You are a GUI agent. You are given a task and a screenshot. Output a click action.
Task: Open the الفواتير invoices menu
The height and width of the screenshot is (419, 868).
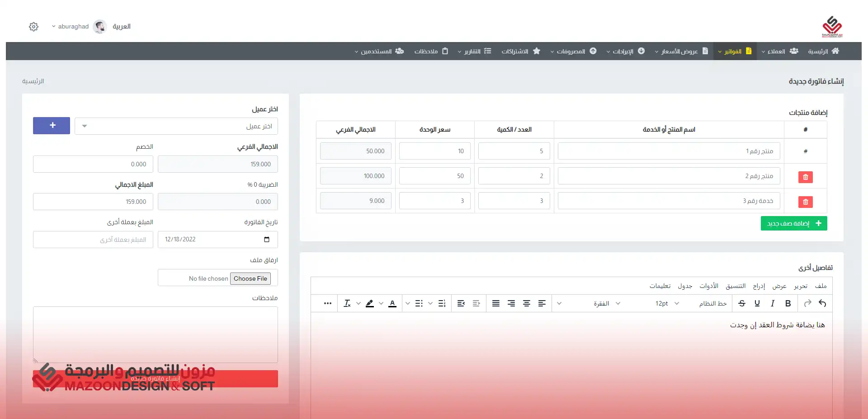point(735,51)
